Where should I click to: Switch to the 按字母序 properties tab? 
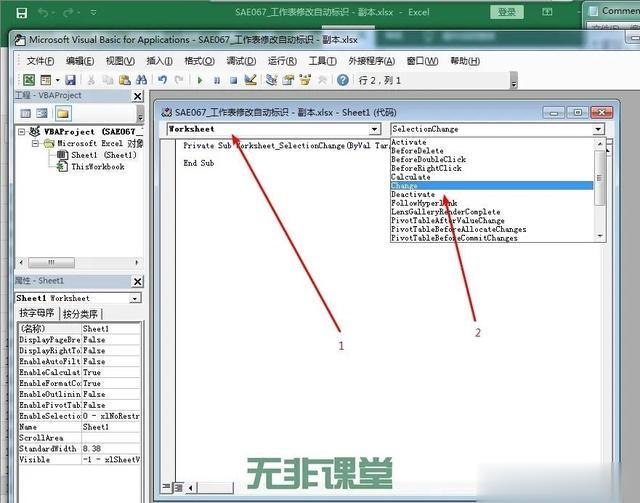tap(37, 313)
